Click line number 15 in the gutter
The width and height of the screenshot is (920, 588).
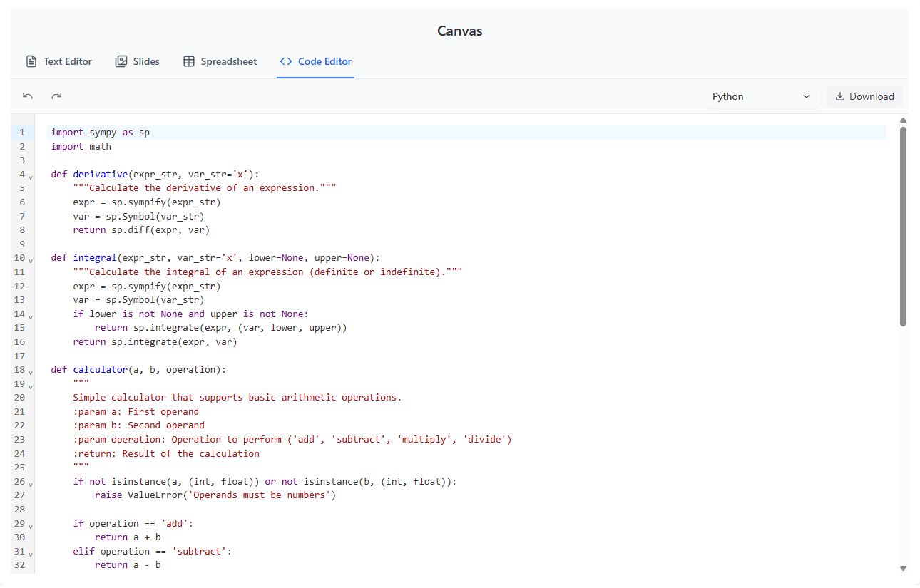[21, 327]
